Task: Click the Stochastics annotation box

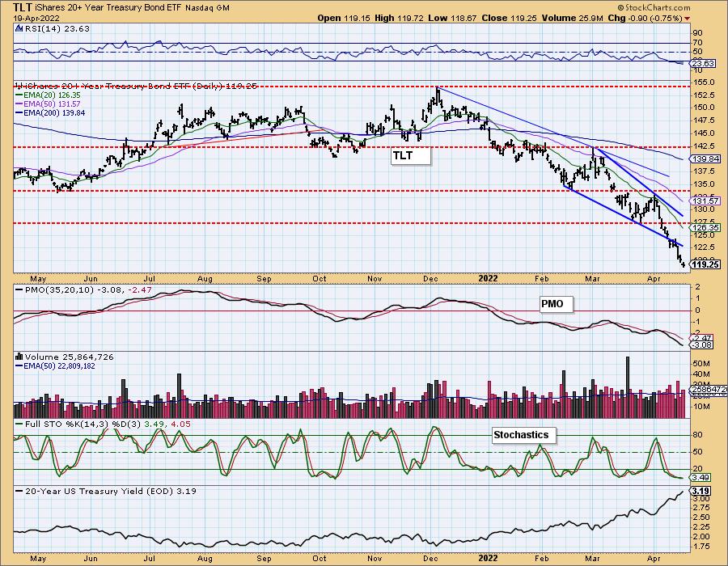Action: pyautogui.click(x=523, y=435)
